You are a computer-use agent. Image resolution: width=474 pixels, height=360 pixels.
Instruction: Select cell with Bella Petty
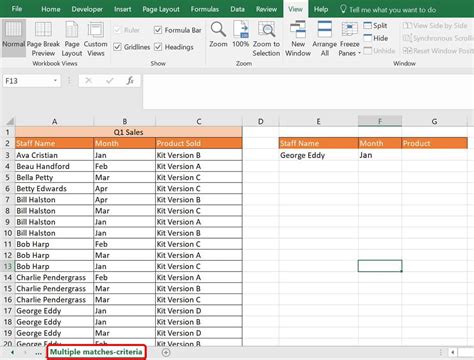(x=54, y=177)
